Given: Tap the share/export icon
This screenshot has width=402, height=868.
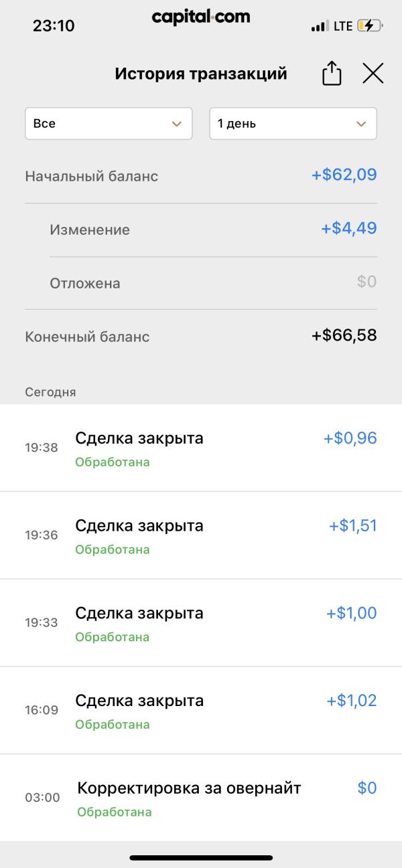Looking at the screenshot, I should coord(332,74).
